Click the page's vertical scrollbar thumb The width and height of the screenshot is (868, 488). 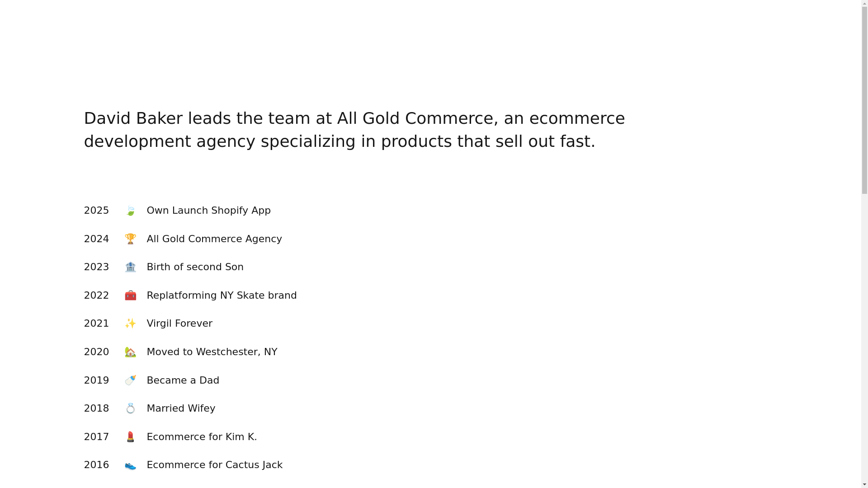(864, 99)
